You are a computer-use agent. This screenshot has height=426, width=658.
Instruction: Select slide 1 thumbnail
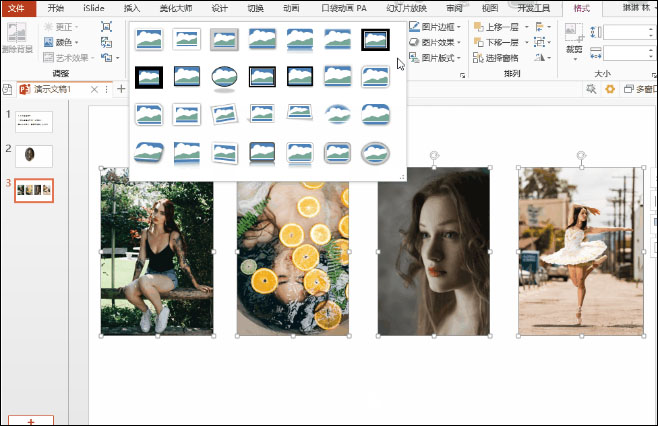(34, 122)
